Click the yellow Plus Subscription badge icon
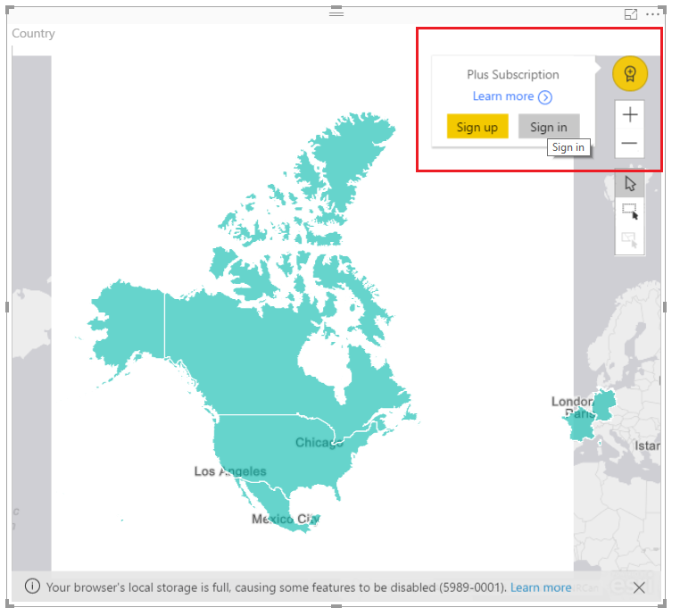Image resolution: width=680 pixels, height=616 pixels. tap(630, 73)
